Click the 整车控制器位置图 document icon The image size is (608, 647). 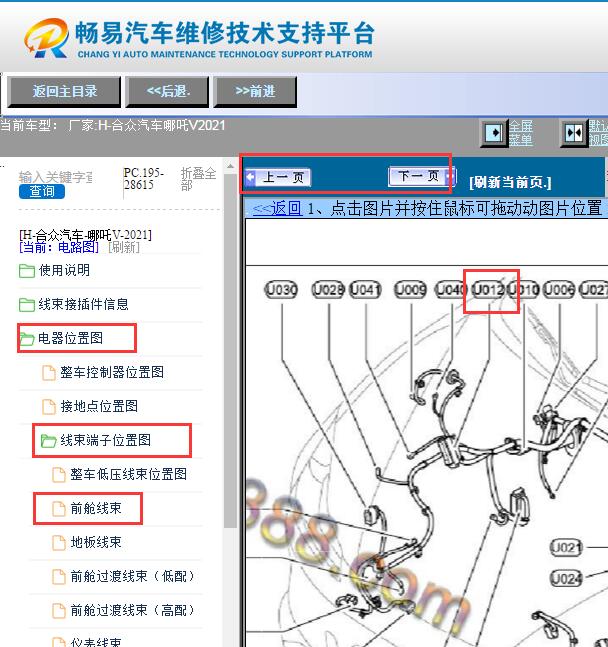[x=49, y=373]
